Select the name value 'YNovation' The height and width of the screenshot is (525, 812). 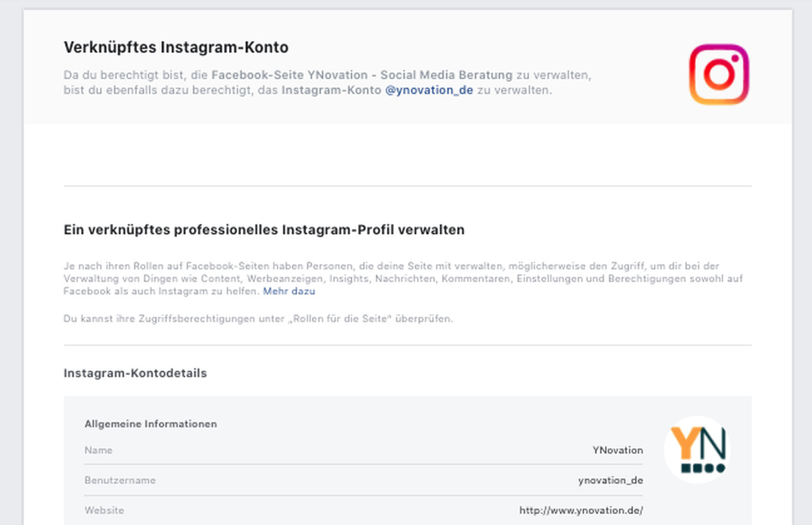tap(618, 450)
